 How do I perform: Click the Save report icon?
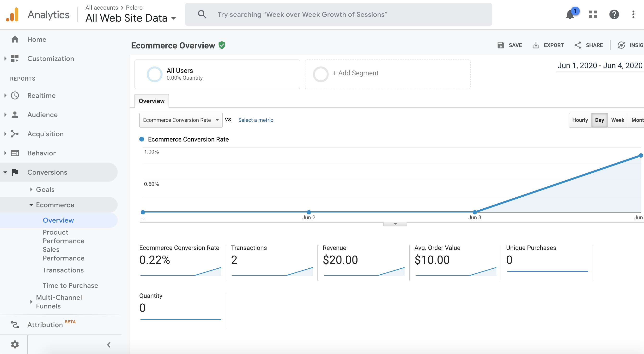[x=501, y=45]
